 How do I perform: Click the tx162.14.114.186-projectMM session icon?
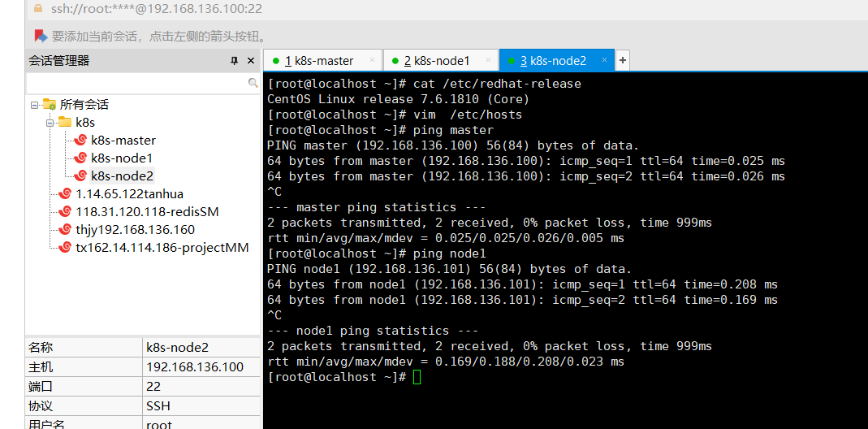(65, 247)
